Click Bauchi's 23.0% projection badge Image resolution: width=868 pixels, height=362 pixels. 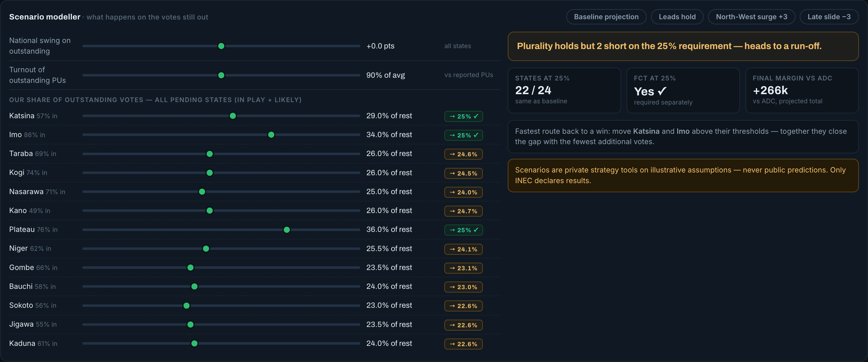coord(463,287)
